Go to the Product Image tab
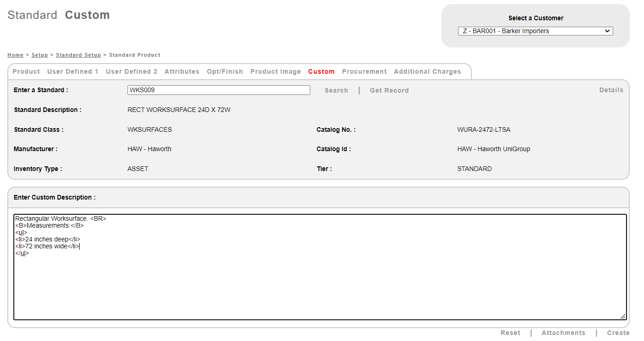Screen dimensions: 644x341 (275, 72)
